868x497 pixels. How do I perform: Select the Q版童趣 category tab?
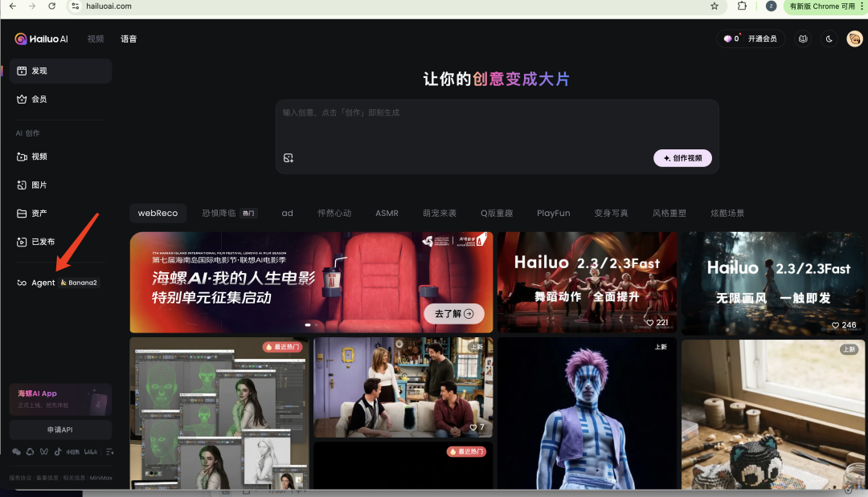(x=497, y=213)
